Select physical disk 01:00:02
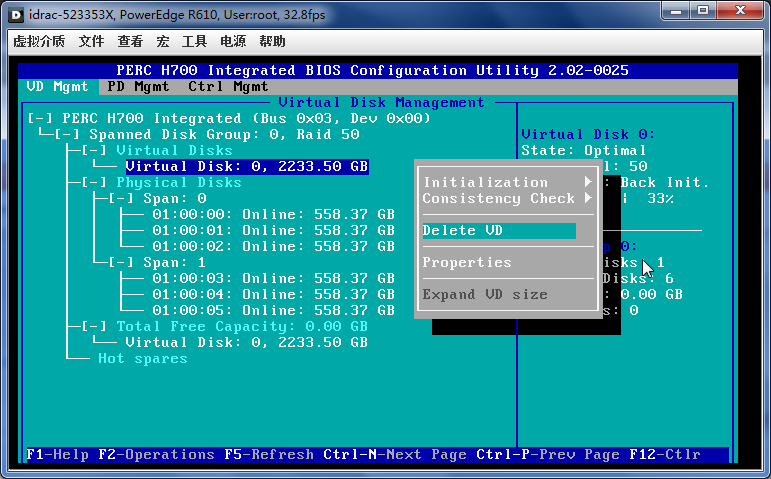 (x=273, y=246)
